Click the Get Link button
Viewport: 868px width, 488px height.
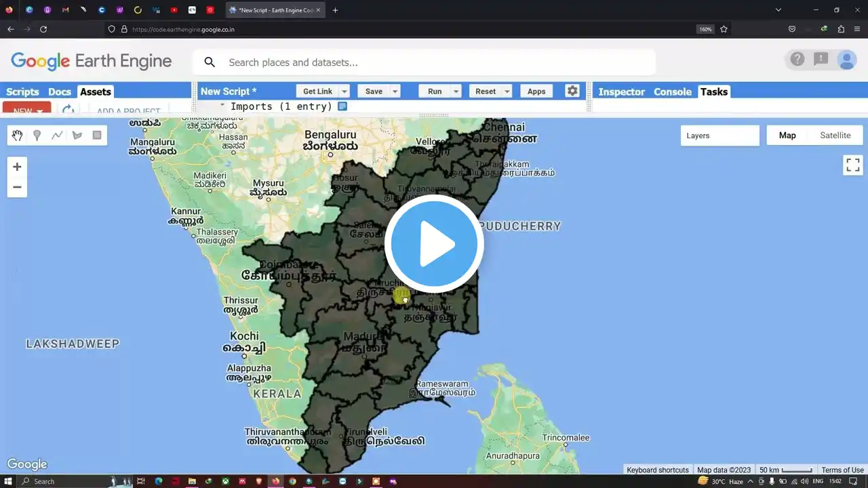click(x=317, y=91)
